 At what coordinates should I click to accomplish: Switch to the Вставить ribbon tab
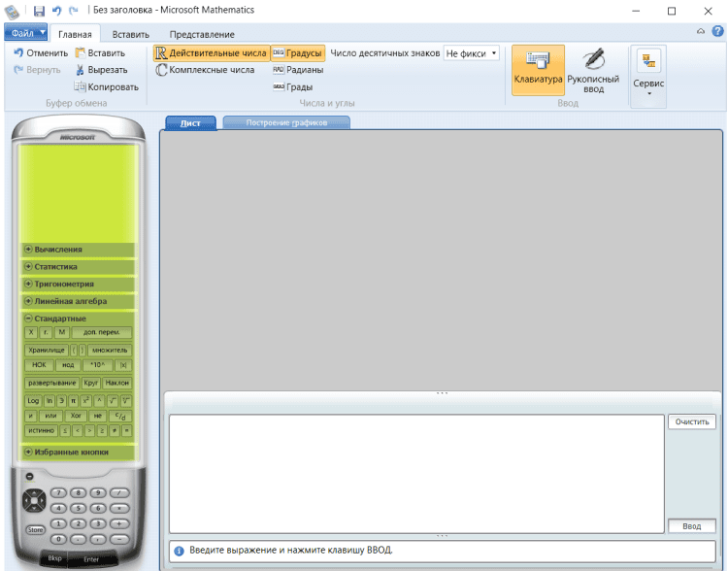130,34
